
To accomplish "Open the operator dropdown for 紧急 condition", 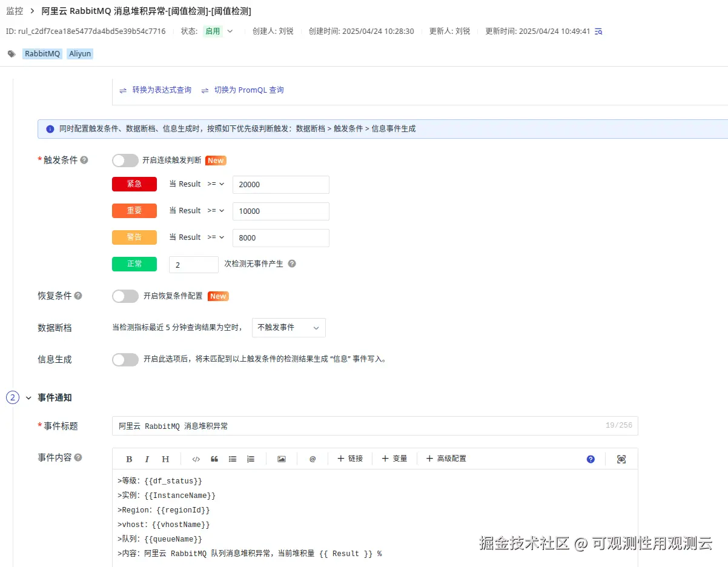I will pyautogui.click(x=216, y=184).
